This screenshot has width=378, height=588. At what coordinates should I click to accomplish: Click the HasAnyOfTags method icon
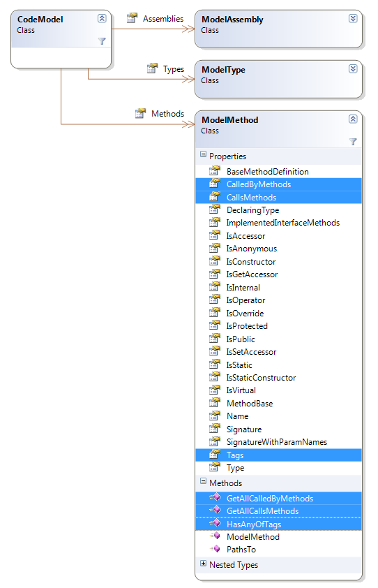(x=215, y=523)
